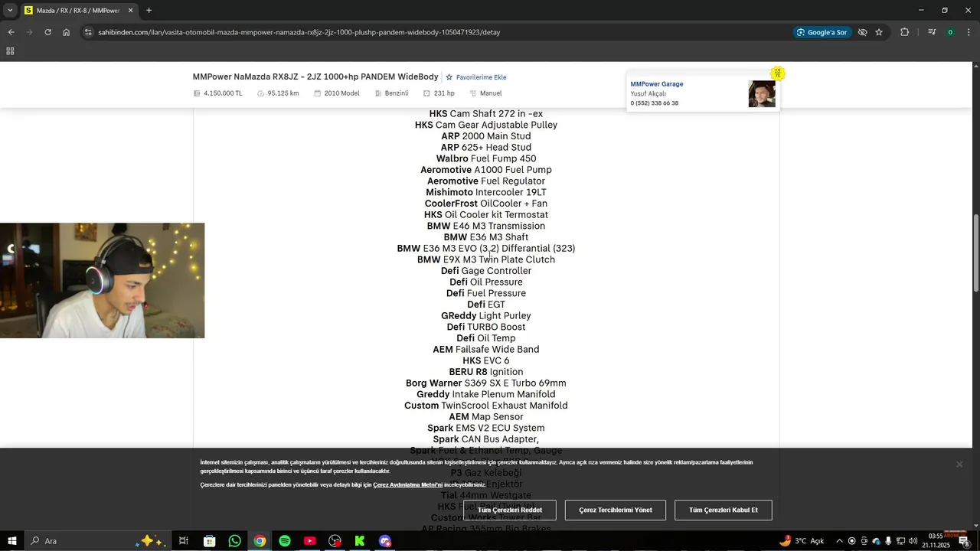Screen dimensions: 980x551
Task: Open Çerez Aydınlatma Metni'ni link
Action: [407, 484]
